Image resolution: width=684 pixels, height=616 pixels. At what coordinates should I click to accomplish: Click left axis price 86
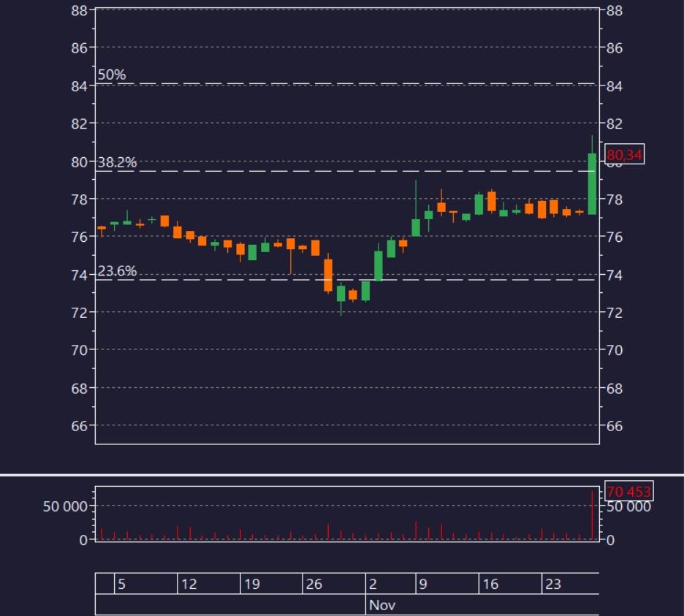(80, 47)
